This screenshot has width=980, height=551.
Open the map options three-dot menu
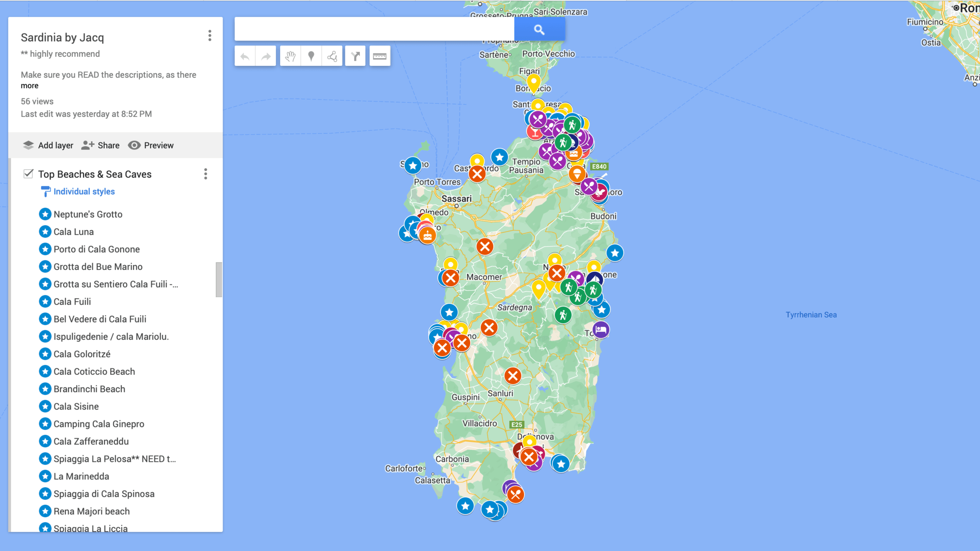click(210, 36)
